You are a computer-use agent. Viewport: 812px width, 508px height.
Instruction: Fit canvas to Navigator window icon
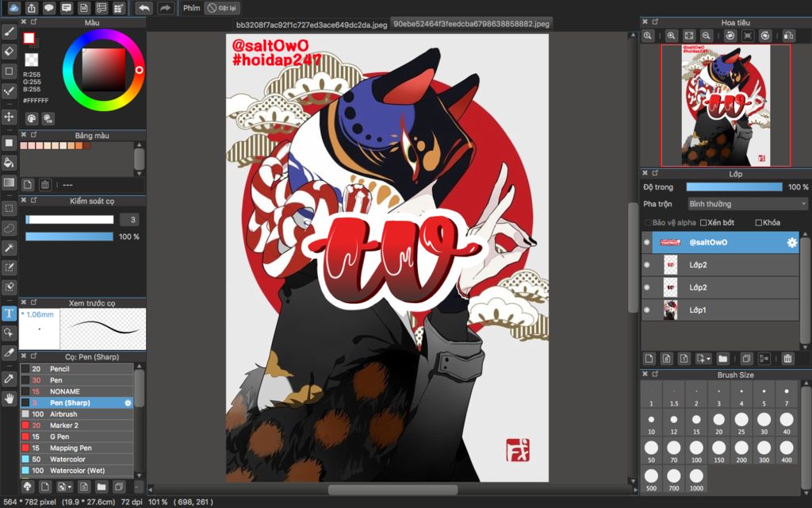coord(689,36)
